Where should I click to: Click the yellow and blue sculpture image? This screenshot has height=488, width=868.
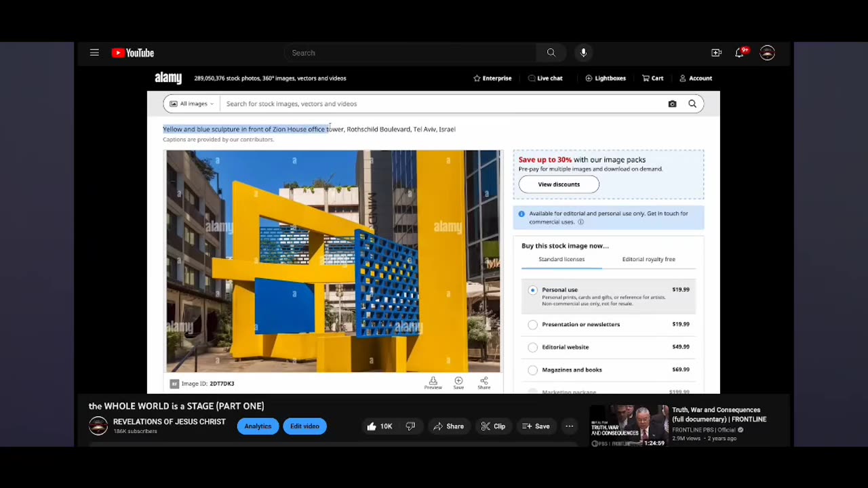[333, 261]
